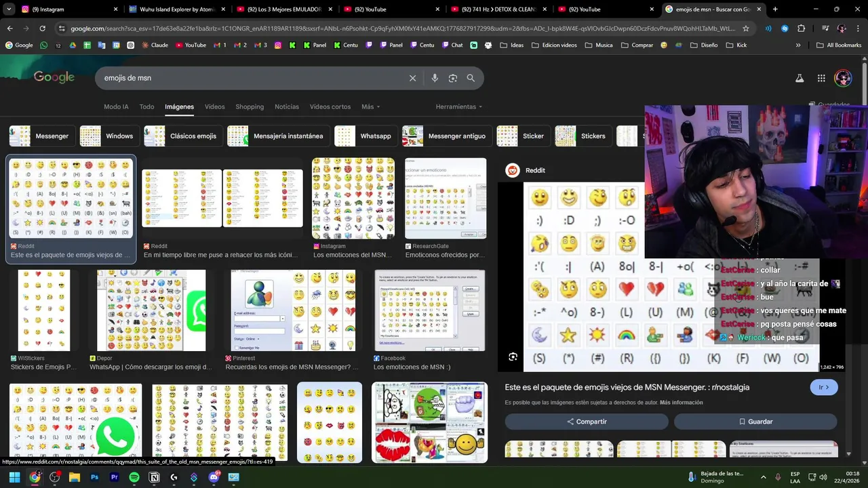
Task: Open the Más información link
Action: click(681, 403)
